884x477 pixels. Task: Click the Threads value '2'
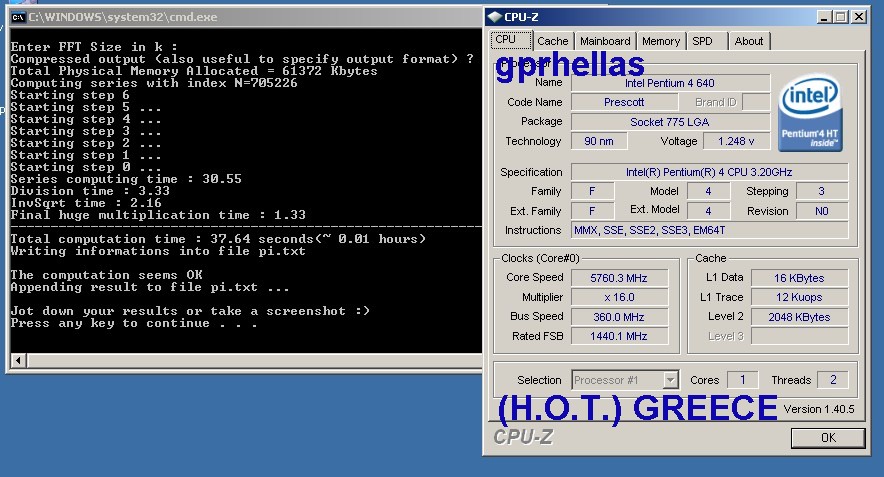click(833, 380)
